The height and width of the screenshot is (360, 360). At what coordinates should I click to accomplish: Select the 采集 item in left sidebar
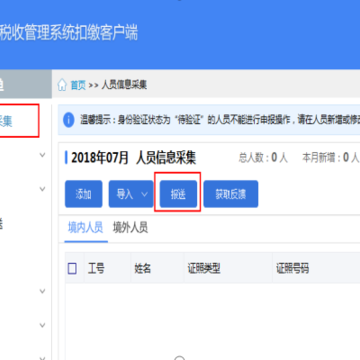point(19,120)
